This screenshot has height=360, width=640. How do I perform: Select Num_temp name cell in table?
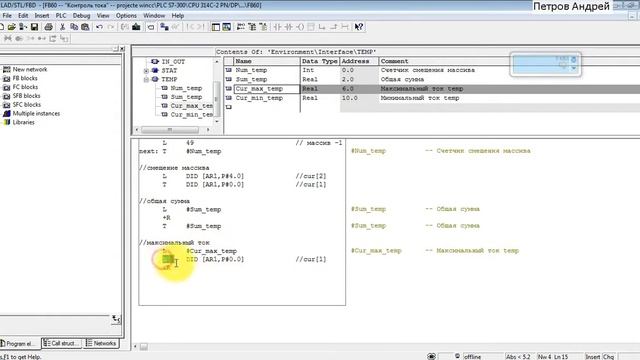coord(267,70)
